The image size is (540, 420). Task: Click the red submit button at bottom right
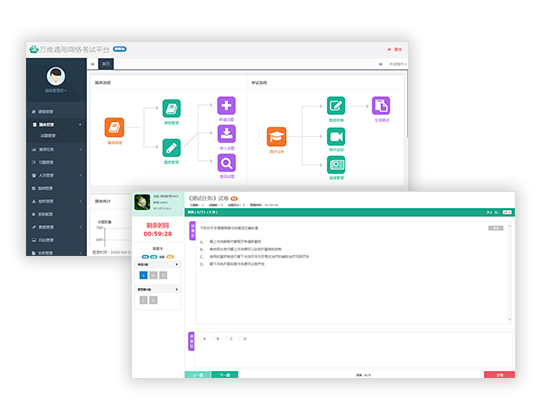(499, 375)
